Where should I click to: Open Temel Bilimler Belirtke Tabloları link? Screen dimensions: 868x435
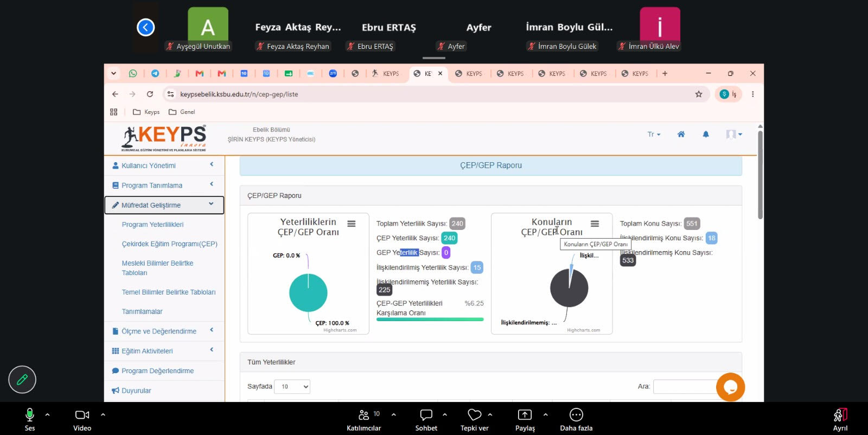tap(169, 292)
